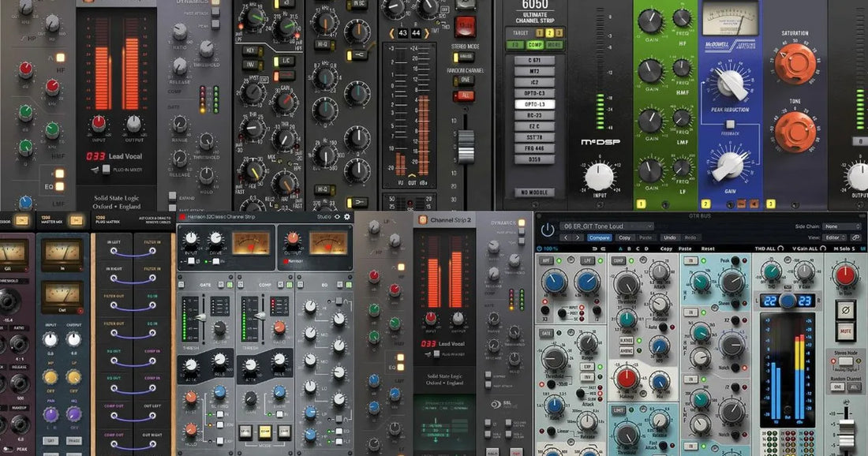Image resolution: width=868 pixels, height=456 pixels.
Task: Click the red Makeup knob in GTR BUS
Action: [626, 379]
